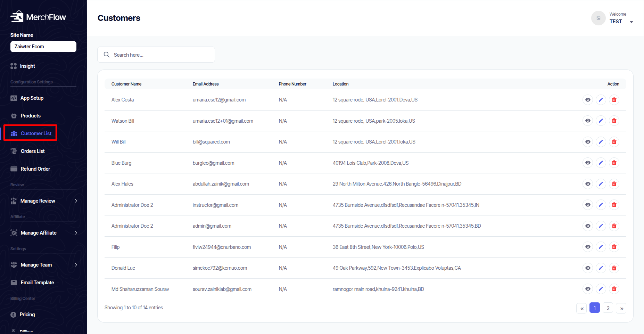Click the search magnifier icon

click(x=107, y=55)
